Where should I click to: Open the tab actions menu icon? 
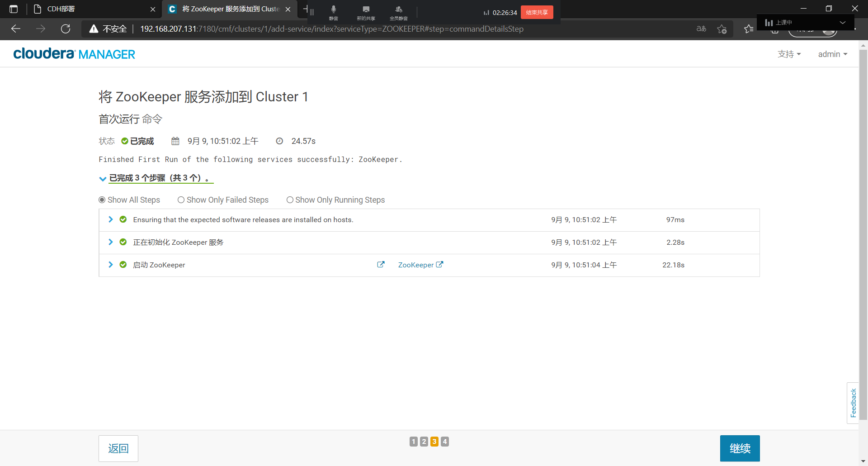point(14,9)
